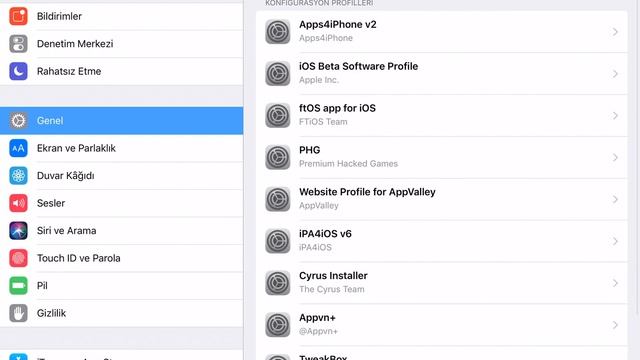The height and width of the screenshot is (360, 640).
Task: Open Gizlilik settings label
Action: (x=51, y=313)
